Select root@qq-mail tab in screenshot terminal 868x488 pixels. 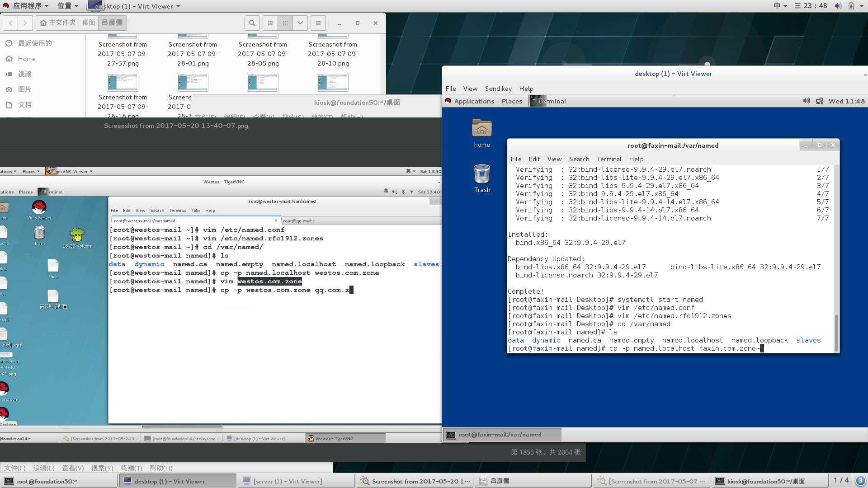coord(362,221)
